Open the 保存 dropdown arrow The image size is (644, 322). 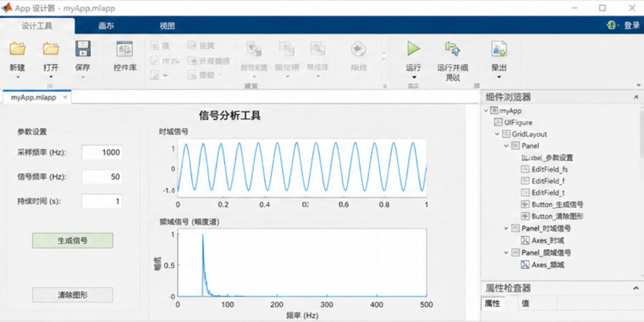pyautogui.click(x=82, y=77)
